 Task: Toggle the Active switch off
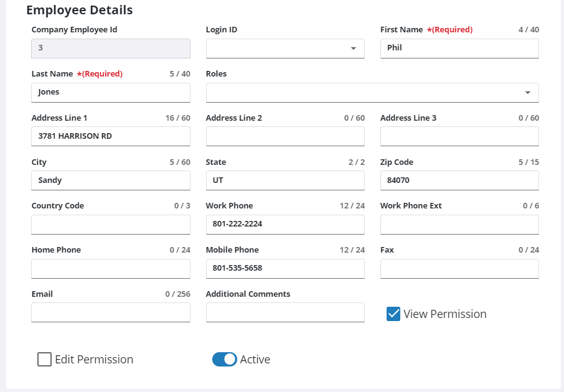pos(225,360)
